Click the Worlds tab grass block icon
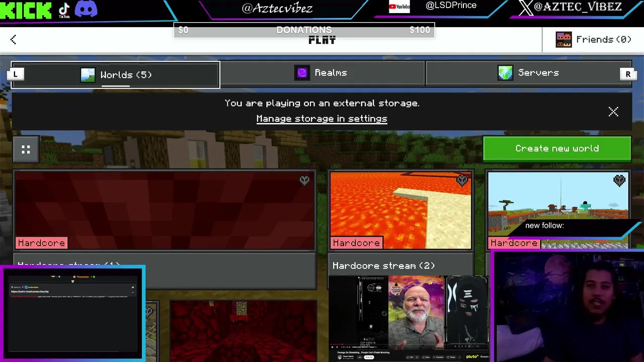 click(x=88, y=75)
